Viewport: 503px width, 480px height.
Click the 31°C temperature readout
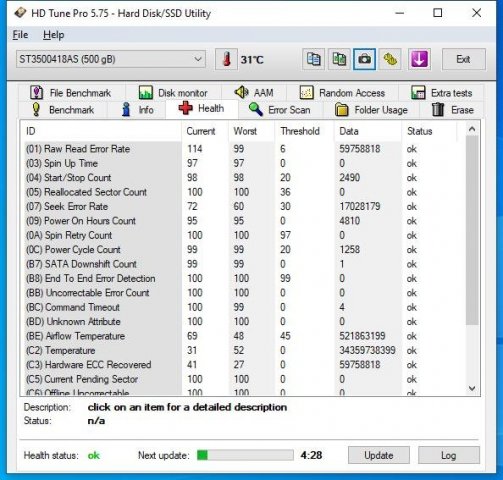tap(252, 60)
